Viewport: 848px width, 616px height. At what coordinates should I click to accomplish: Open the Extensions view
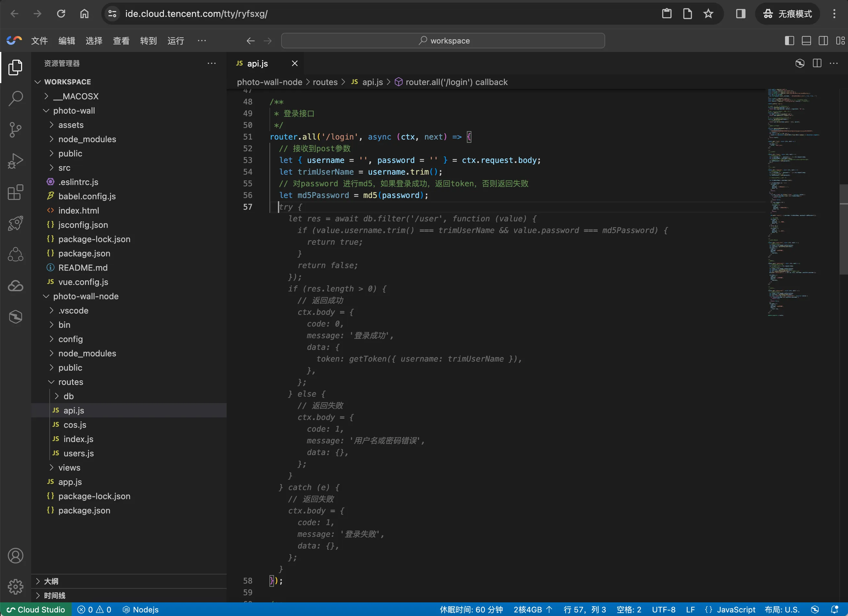click(15, 192)
